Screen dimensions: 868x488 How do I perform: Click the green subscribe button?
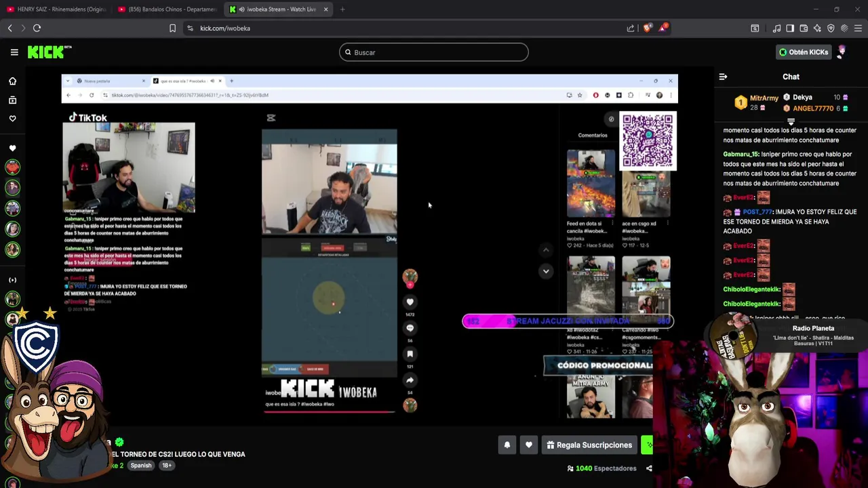647,445
